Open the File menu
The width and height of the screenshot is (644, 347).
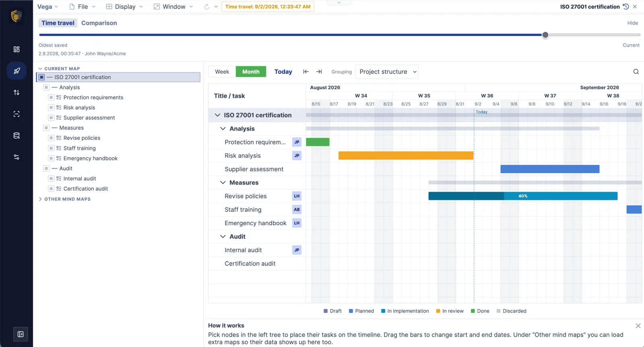pos(83,6)
